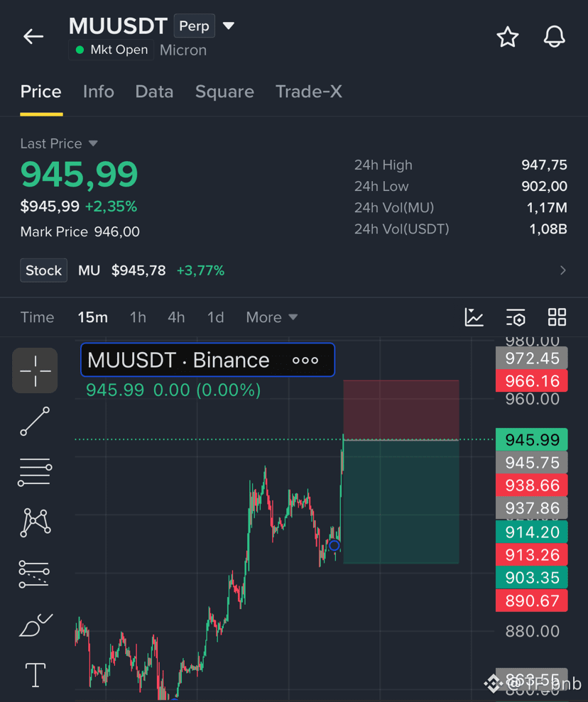Open chart settings icon
588x702 pixels.
[x=516, y=317]
